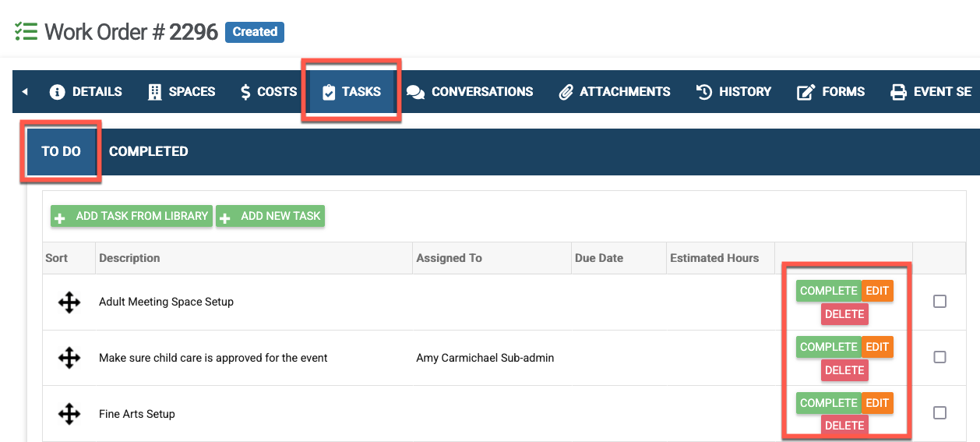Open the Details tab
The image size is (980, 442).
[x=86, y=92]
